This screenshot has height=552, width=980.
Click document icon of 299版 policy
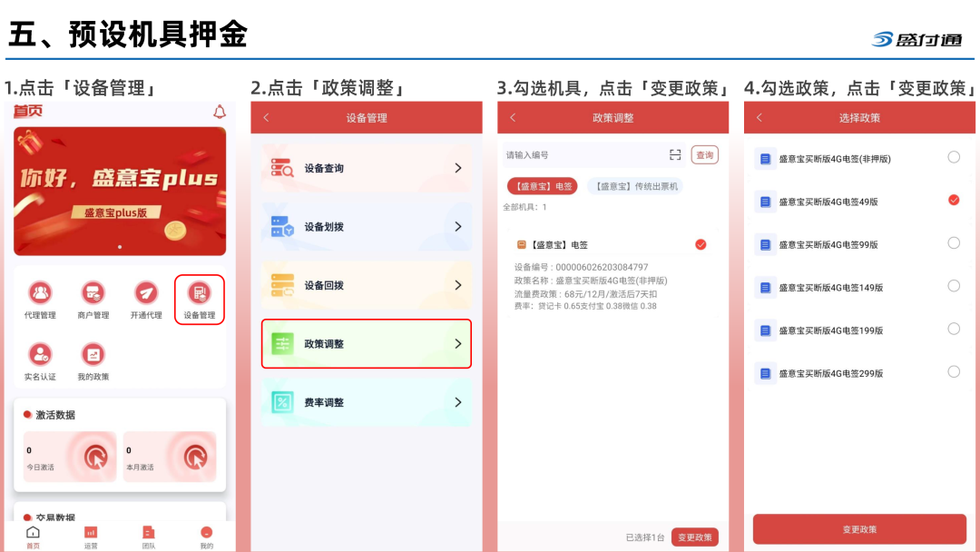tap(765, 374)
